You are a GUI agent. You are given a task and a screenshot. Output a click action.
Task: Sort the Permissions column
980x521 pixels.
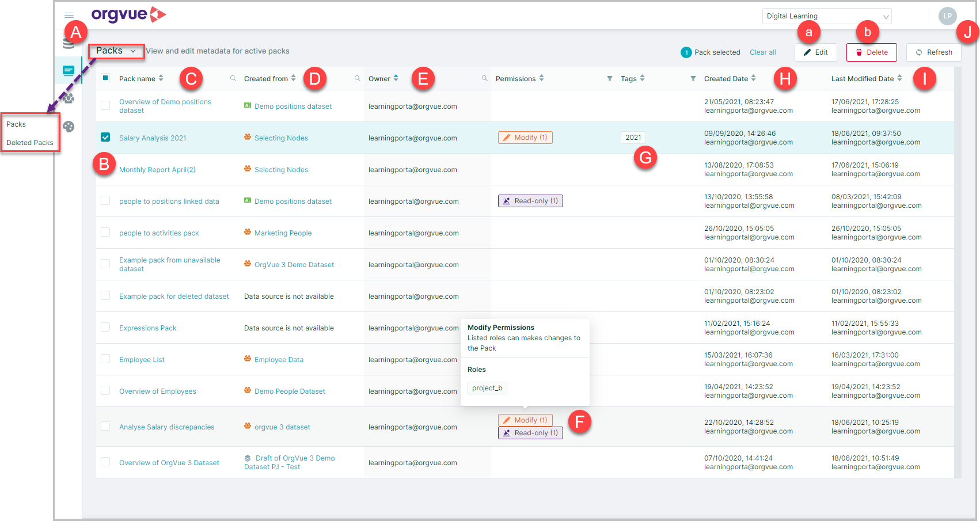(x=541, y=78)
